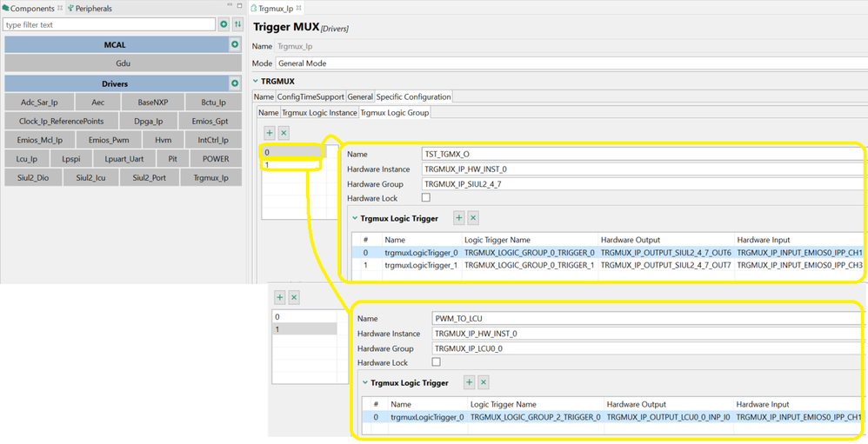Open the Emios_Mcl_Ip driver

tap(39, 140)
